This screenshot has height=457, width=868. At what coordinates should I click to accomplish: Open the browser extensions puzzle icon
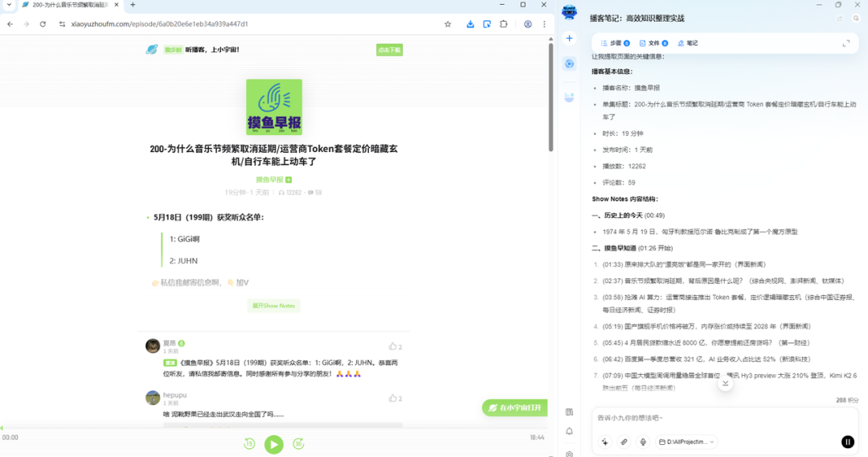pos(504,24)
